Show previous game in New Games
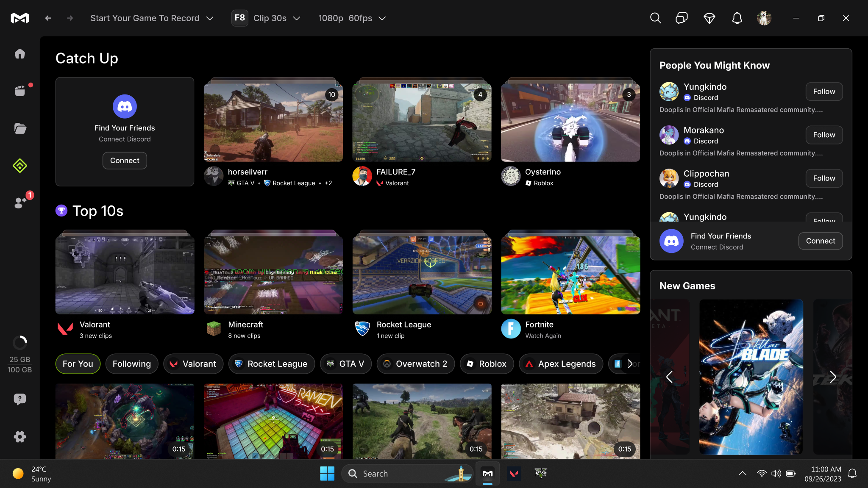The width and height of the screenshot is (868, 488). tap(670, 377)
